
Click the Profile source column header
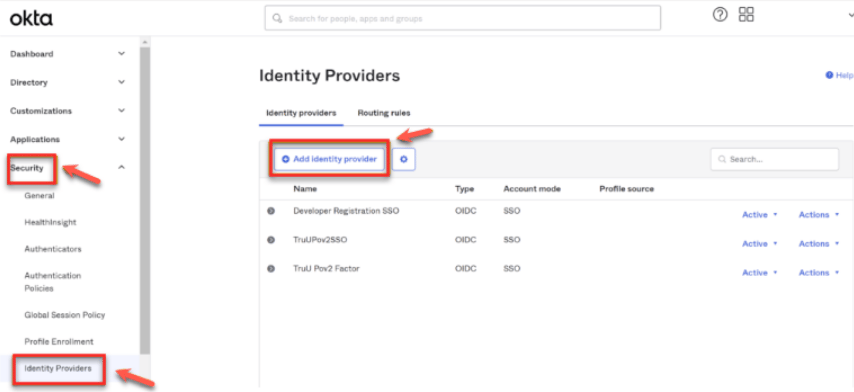tap(626, 189)
